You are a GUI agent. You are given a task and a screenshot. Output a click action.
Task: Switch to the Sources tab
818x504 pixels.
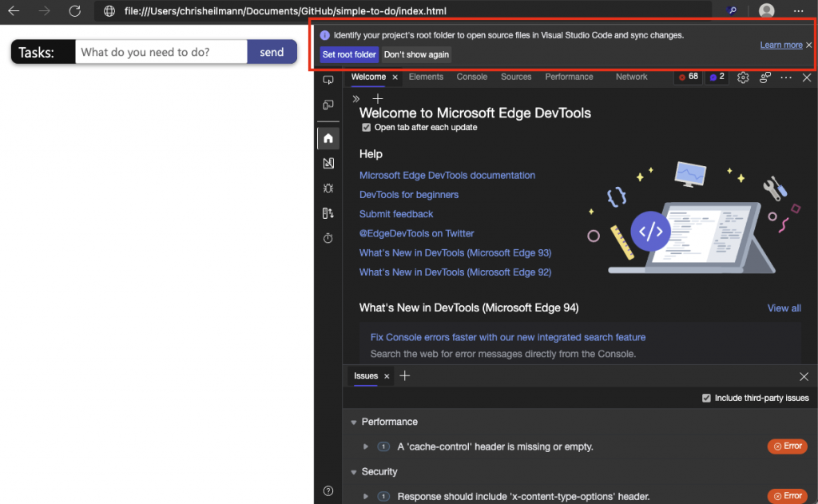click(x=516, y=77)
